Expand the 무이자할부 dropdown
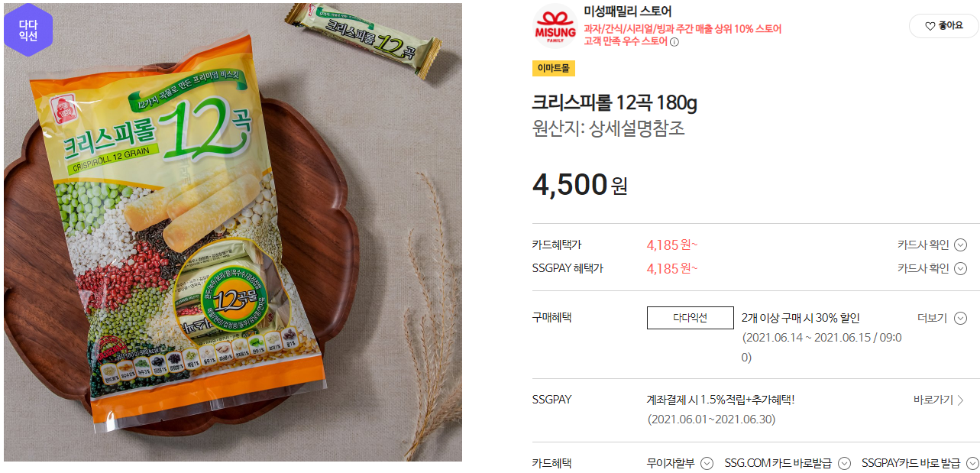Screen dimensions: 980x473 [680, 463]
